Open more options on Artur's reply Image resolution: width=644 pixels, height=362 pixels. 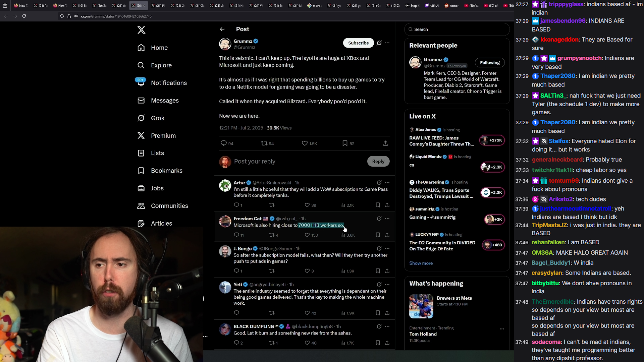387,183
